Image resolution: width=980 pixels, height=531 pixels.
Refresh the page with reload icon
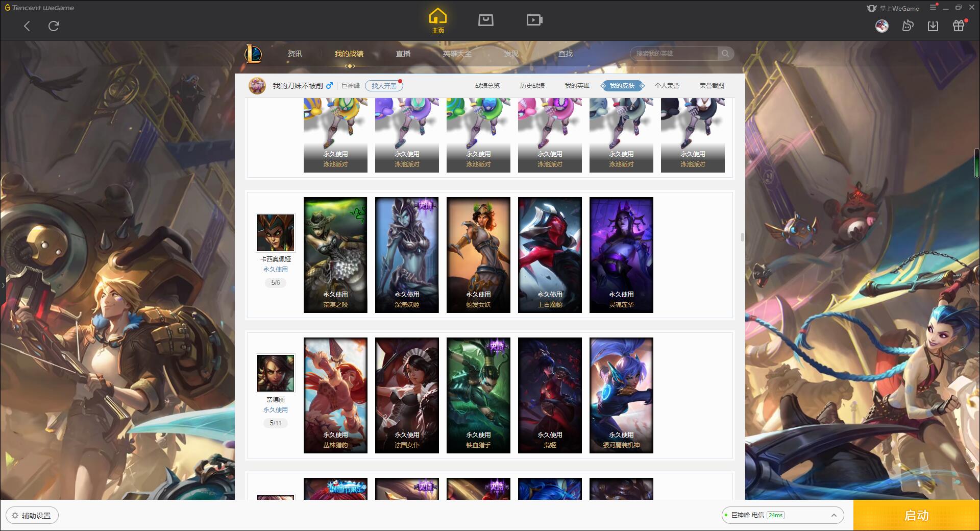tap(54, 26)
